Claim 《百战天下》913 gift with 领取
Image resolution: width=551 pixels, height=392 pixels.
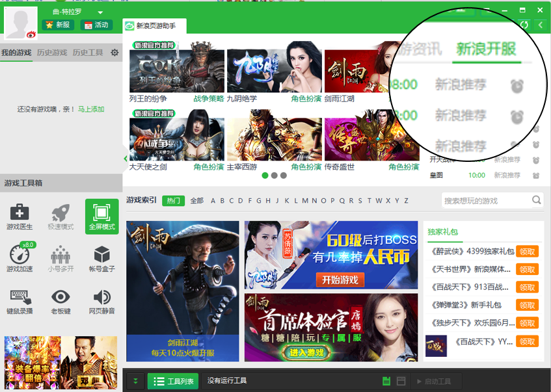pyautogui.click(x=527, y=287)
